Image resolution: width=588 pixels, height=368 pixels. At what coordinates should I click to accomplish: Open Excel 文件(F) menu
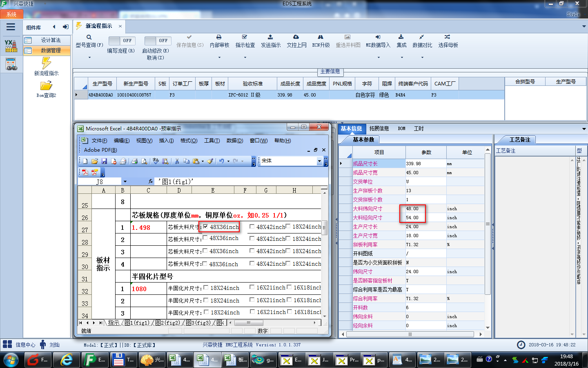tap(99, 141)
